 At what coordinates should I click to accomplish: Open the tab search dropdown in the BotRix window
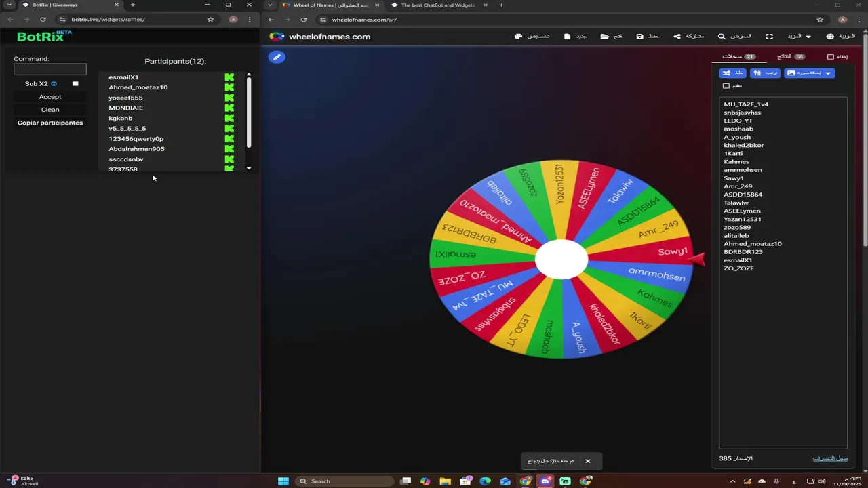tap(9, 5)
